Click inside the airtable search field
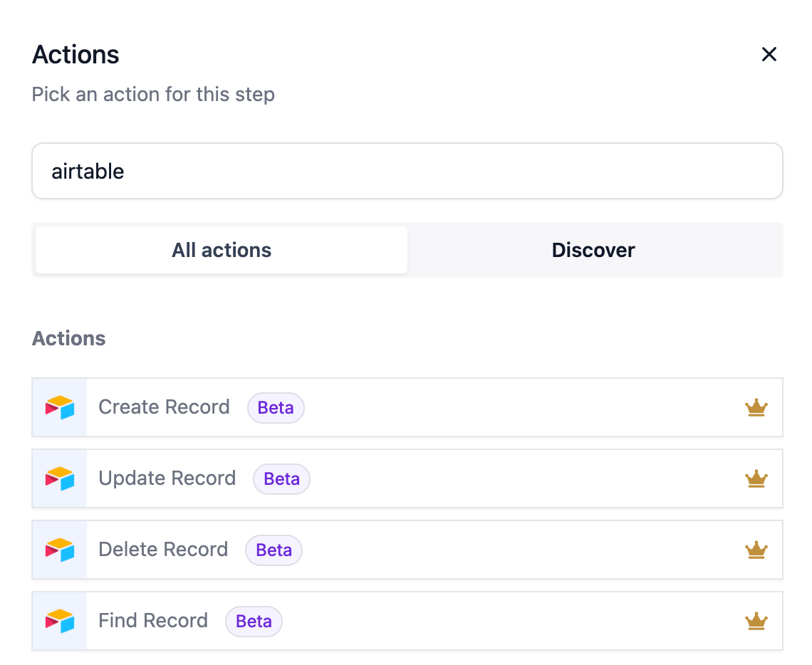The width and height of the screenshot is (812, 665). click(407, 171)
